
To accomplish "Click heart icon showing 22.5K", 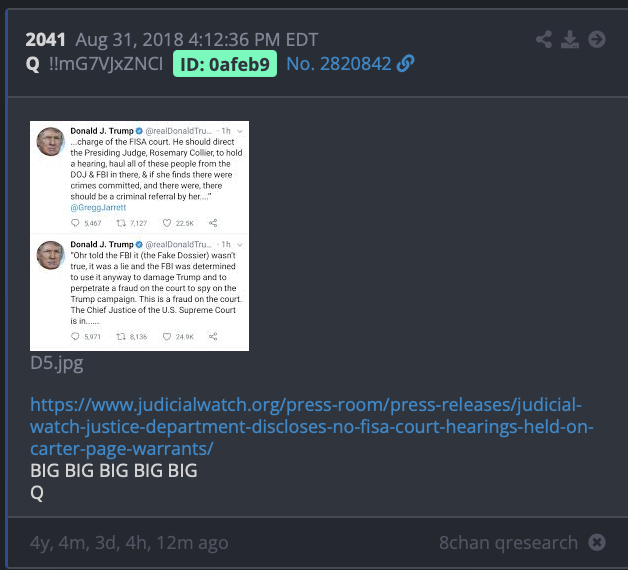I will [x=167, y=223].
